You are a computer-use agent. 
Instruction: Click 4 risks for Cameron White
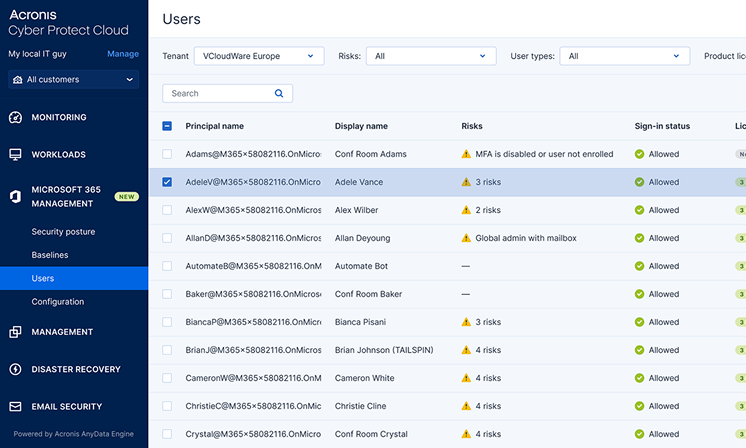click(x=488, y=378)
